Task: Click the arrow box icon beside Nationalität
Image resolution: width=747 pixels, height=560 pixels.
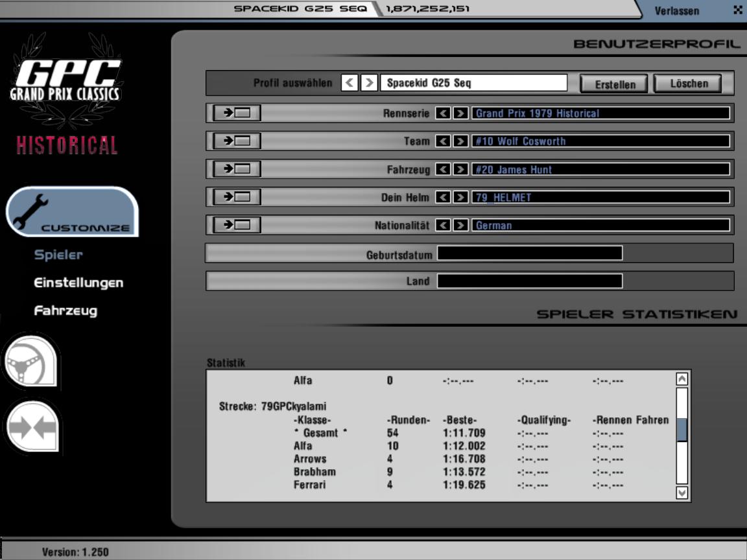Action: (x=237, y=225)
